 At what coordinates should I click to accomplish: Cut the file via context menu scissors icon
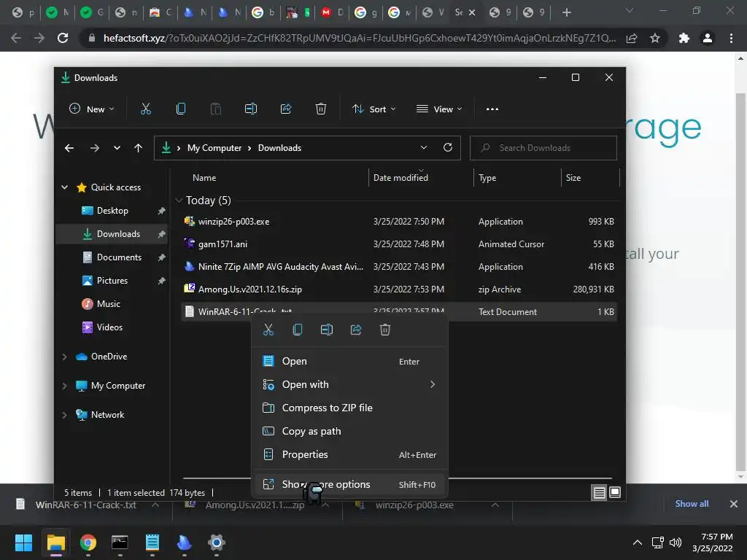[268, 330]
